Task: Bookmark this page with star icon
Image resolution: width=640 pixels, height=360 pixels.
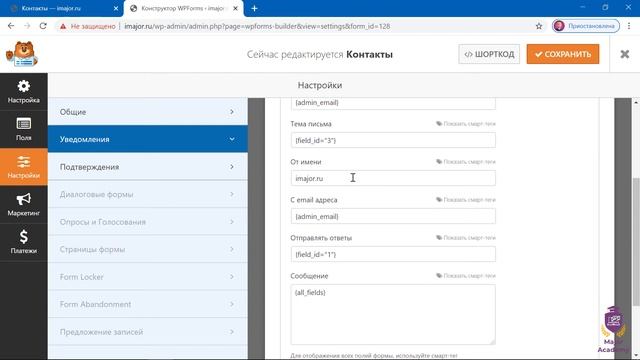Action: coord(539,26)
